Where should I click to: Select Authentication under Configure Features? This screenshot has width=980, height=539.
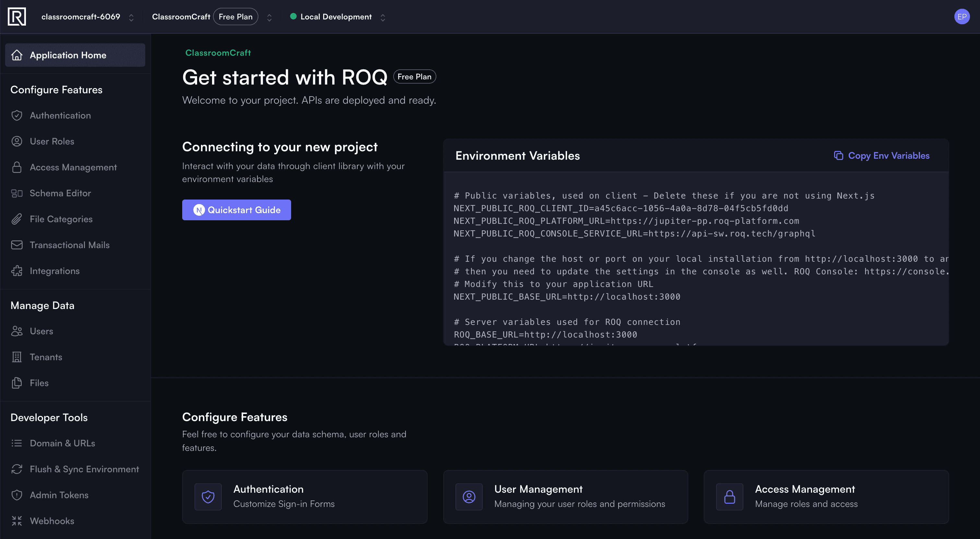click(60, 116)
